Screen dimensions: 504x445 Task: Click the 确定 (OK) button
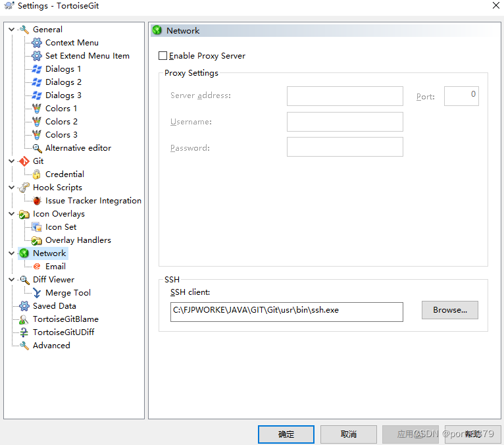(x=286, y=434)
